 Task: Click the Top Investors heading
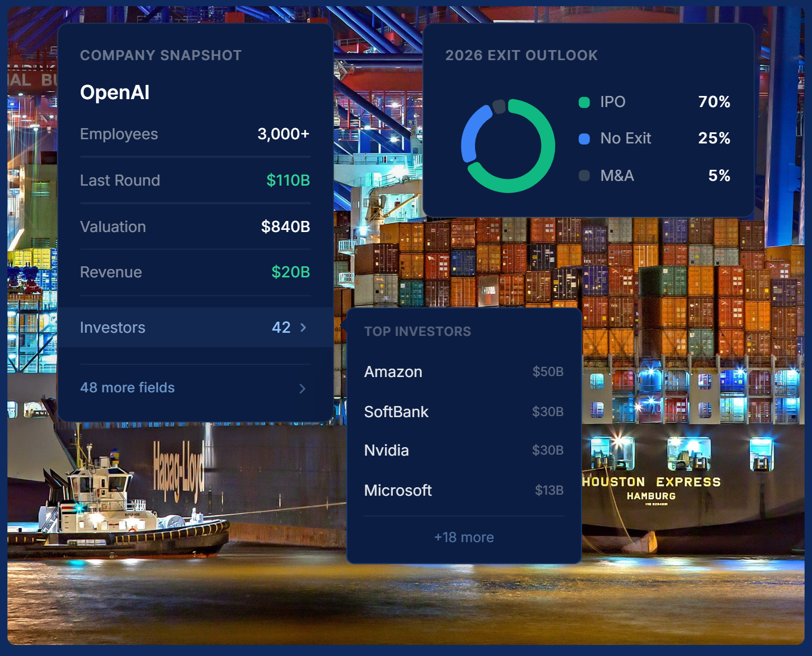coord(418,331)
